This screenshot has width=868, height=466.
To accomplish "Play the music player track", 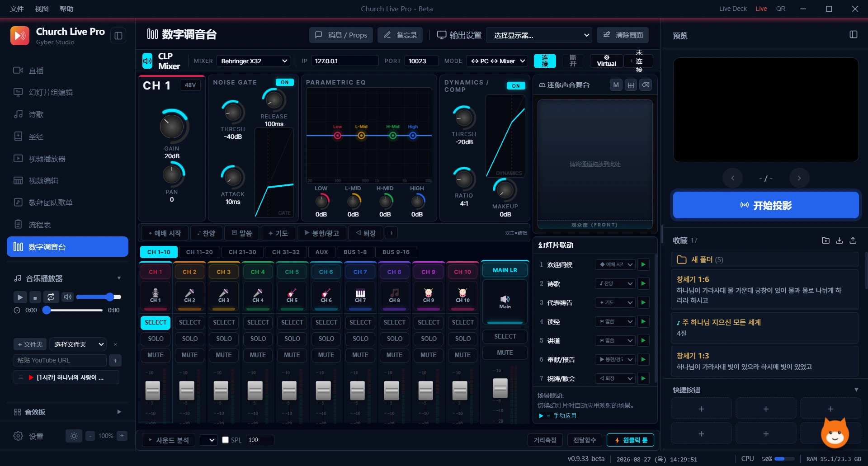I will (20, 297).
